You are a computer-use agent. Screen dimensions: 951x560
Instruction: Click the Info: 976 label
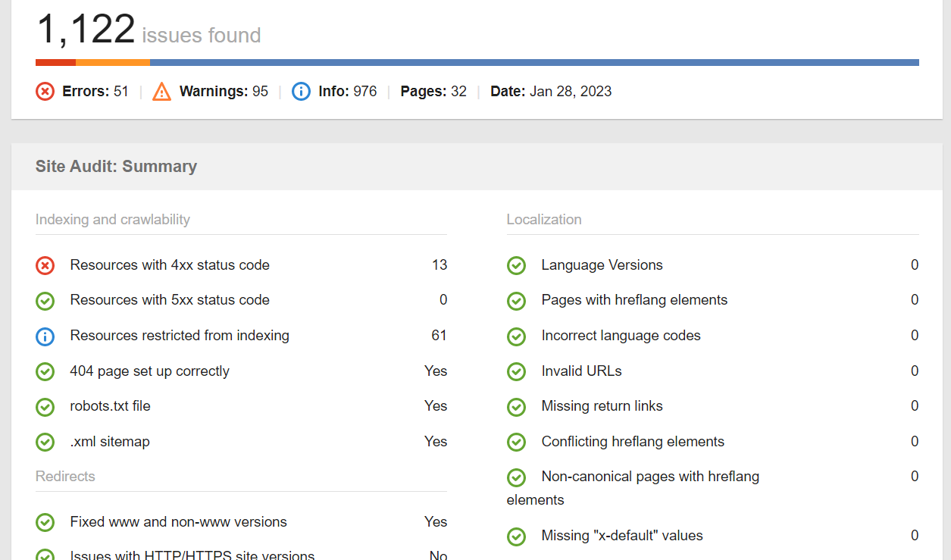[x=348, y=92]
